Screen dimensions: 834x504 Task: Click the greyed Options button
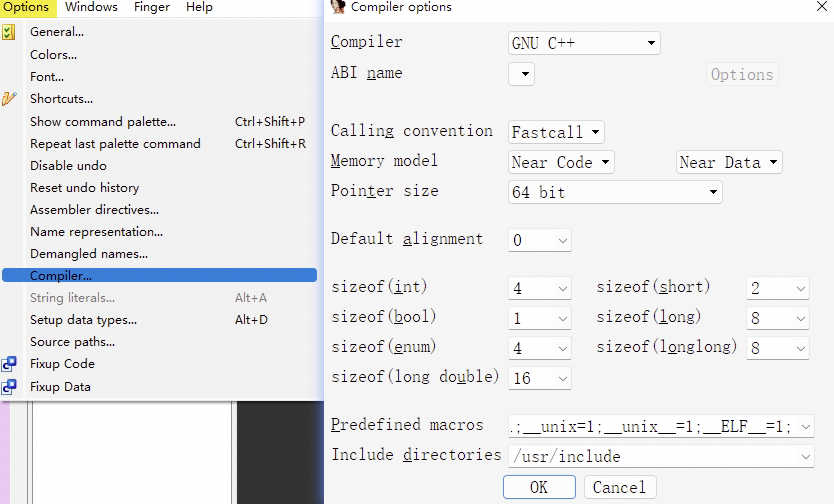click(x=742, y=74)
